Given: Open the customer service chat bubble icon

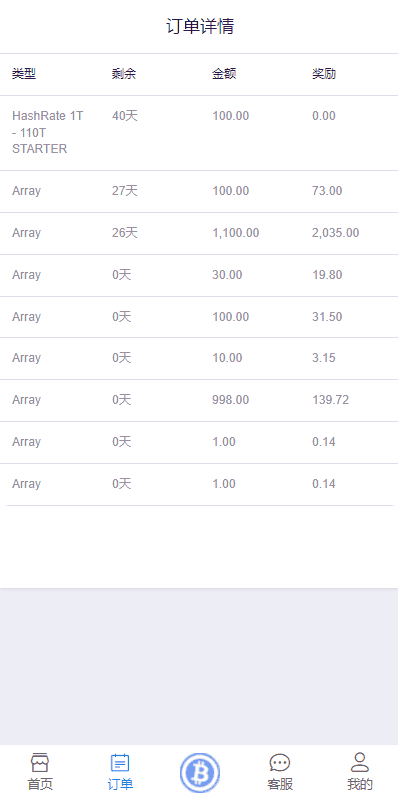Looking at the screenshot, I should (280, 762).
